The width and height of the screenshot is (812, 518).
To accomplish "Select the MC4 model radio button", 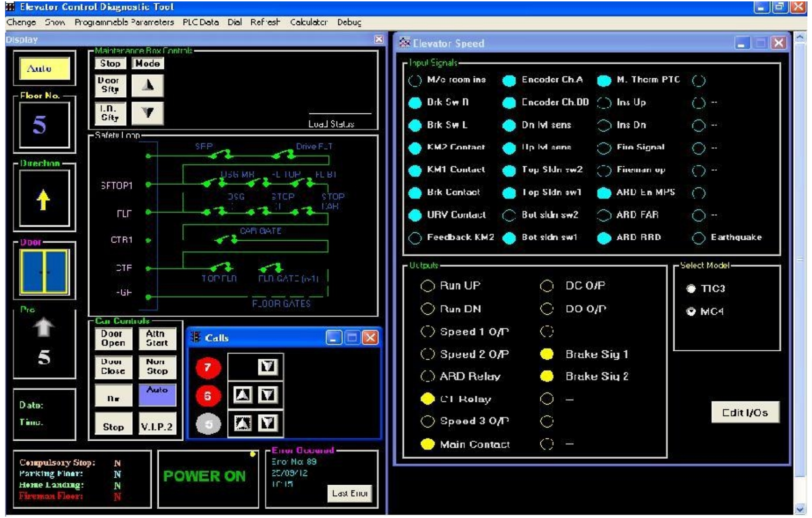I will click(691, 312).
